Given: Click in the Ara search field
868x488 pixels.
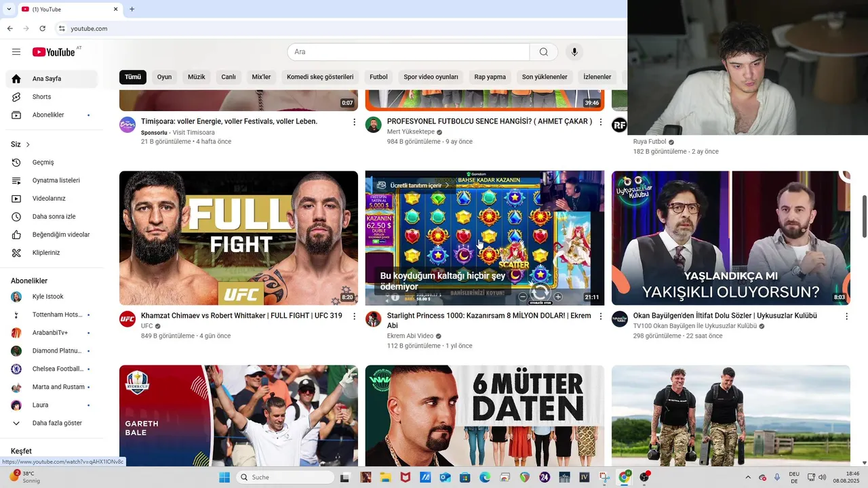Looking at the screenshot, I should (x=408, y=52).
